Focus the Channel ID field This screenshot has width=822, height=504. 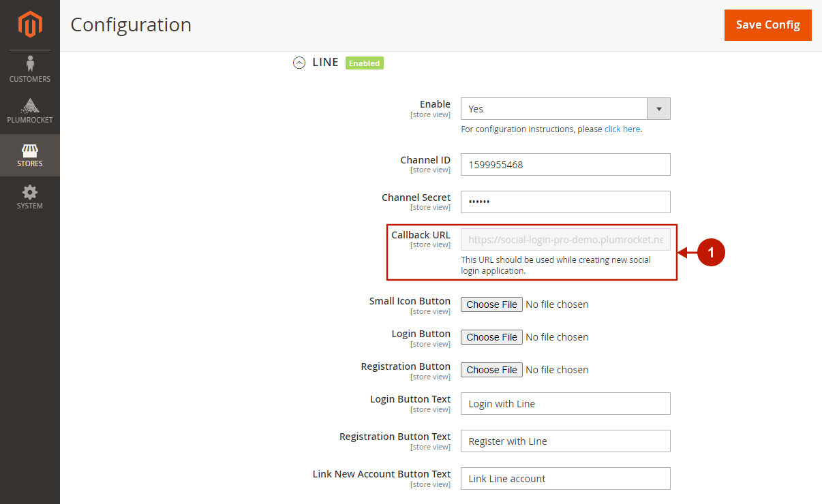(x=566, y=165)
